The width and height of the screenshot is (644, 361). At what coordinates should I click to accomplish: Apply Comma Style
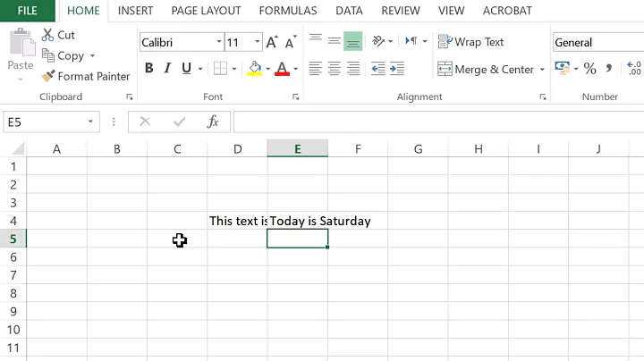(x=609, y=69)
